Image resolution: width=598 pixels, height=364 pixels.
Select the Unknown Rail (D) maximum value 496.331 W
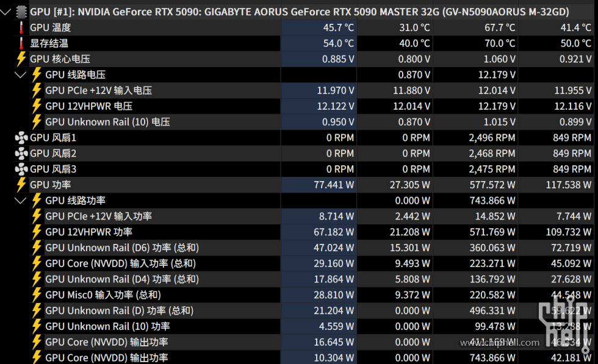pos(492,310)
